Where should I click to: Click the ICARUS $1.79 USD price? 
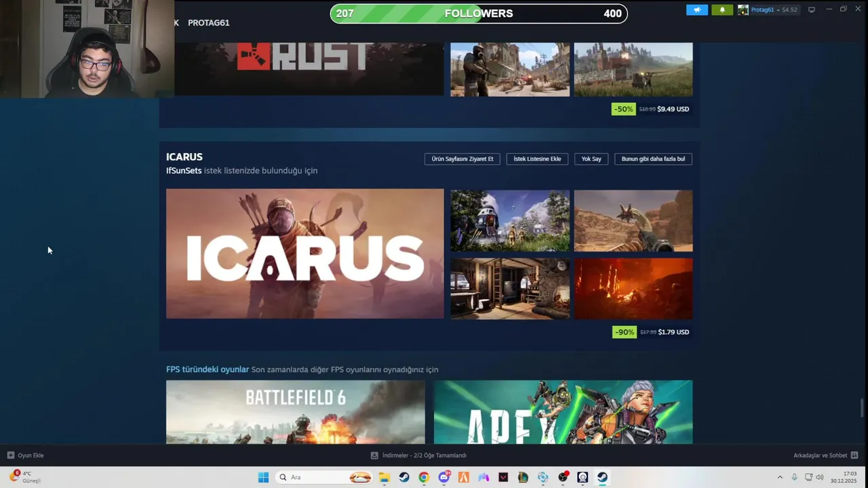coord(673,332)
